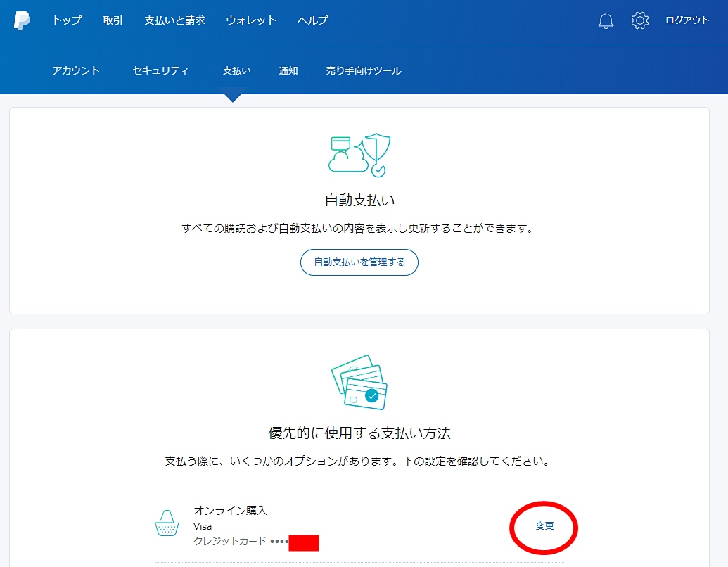Click the shopping basket icon beside オンライン購入

pos(167,524)
